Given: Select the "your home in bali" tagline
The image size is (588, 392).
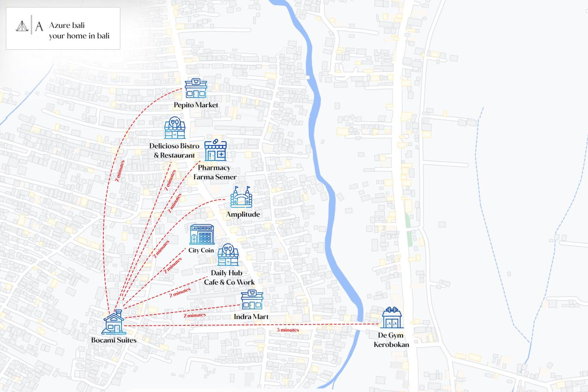Looking at the screenshot, I should (x=79, y=36).
